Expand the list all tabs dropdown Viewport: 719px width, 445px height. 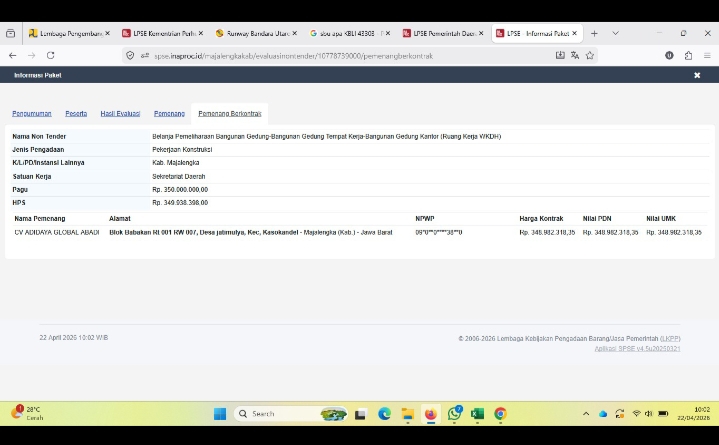tap(615, 33)
